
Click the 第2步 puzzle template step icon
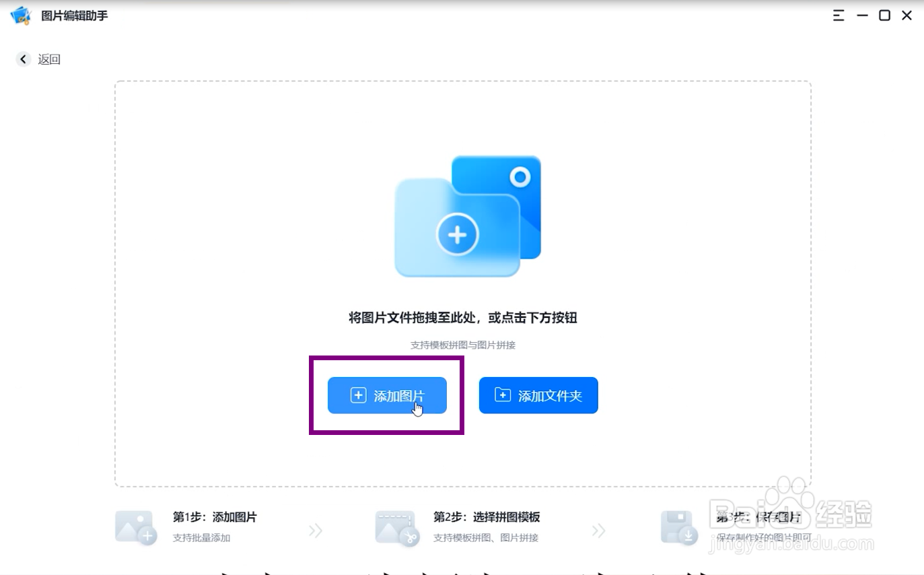click(x=397, y=527)
